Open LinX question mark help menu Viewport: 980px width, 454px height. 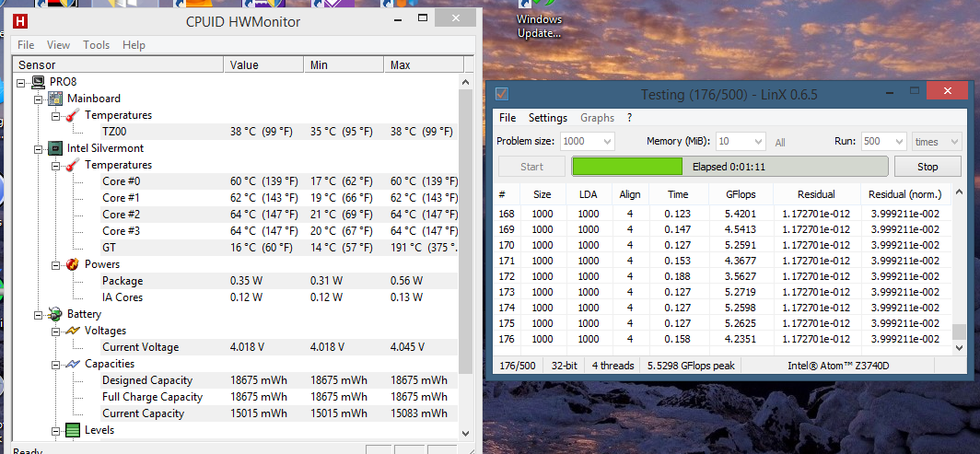pyautogui.click(x=629, y=117)
